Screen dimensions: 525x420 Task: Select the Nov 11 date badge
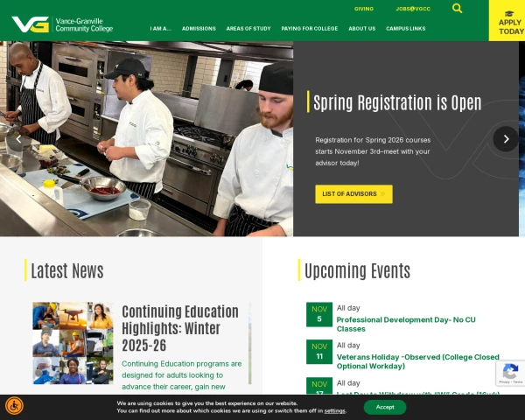point(319,352)
